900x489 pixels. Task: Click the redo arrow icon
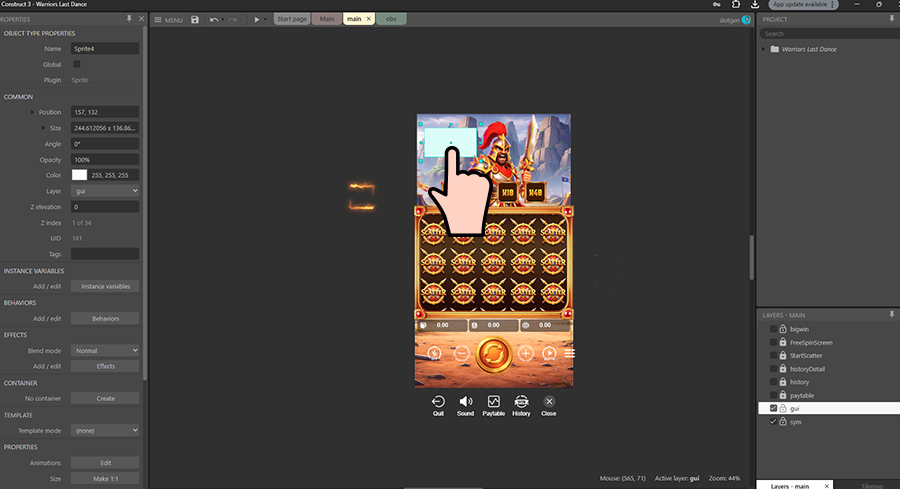pos(232,20)
